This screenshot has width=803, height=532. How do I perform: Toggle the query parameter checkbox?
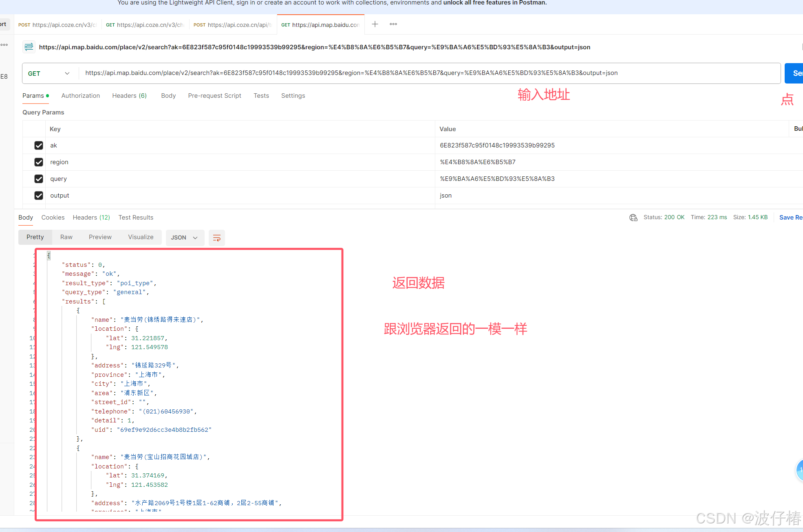39,179
